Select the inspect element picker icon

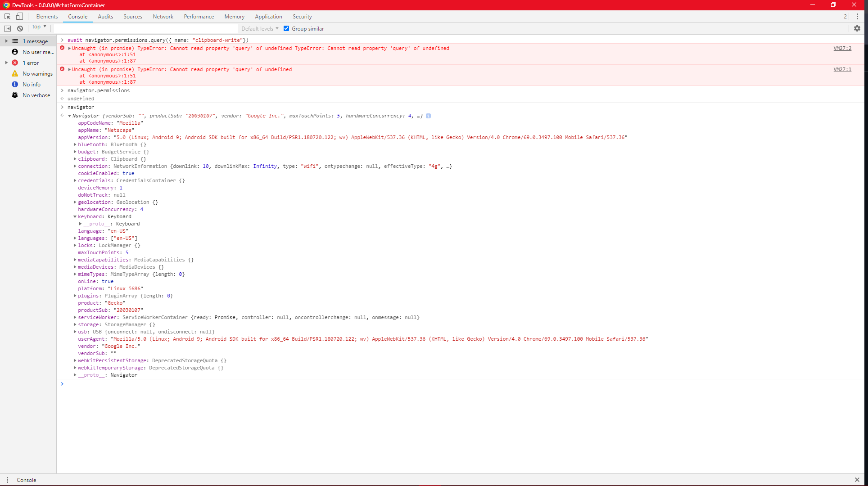[7, 16]
